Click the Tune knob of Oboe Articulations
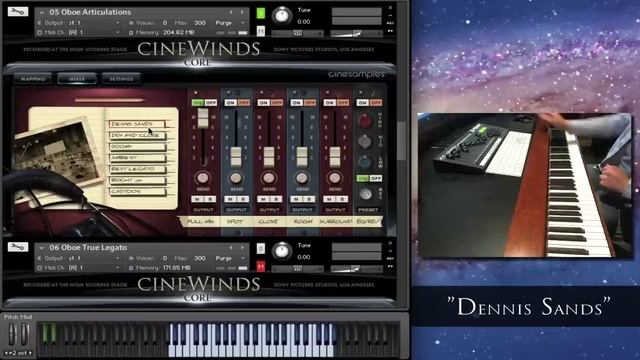 click(282, 16)
